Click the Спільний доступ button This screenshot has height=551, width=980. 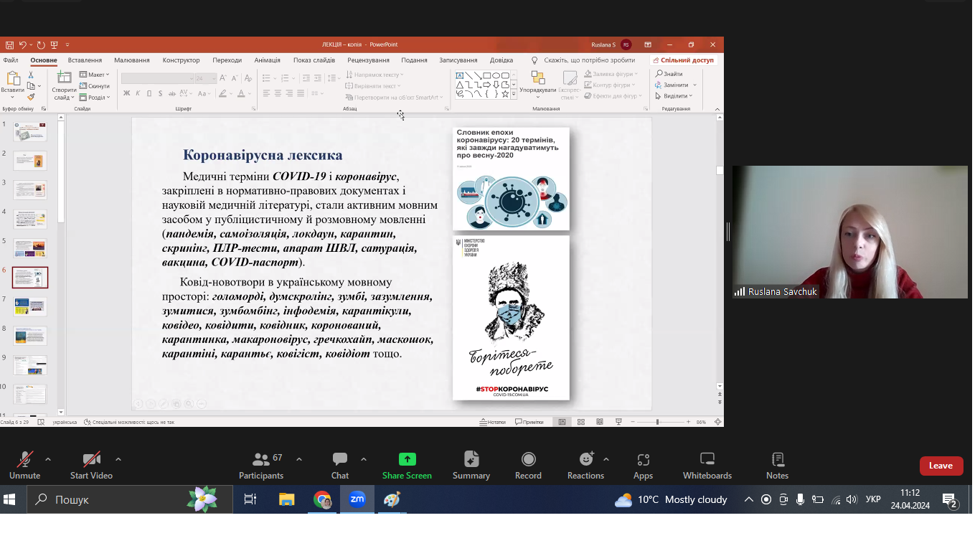(683, 60)
